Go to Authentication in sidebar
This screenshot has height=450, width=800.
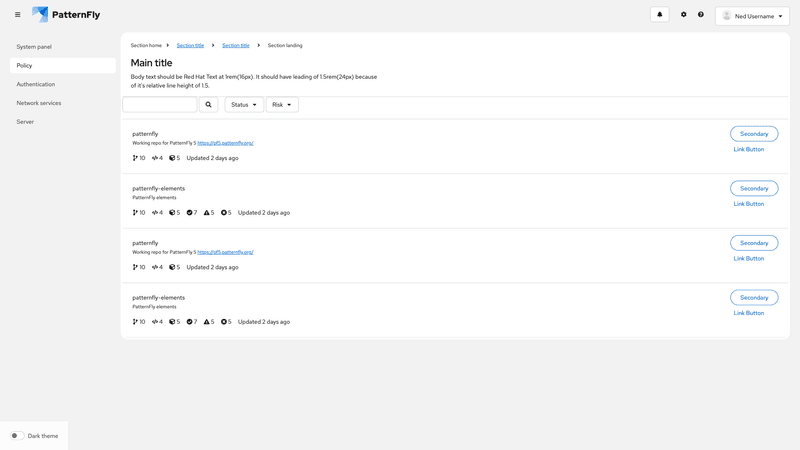coord(36,84)
